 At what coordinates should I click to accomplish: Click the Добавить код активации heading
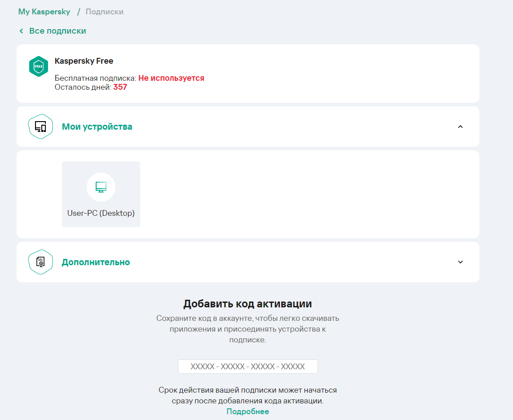(x=248, y=304)
